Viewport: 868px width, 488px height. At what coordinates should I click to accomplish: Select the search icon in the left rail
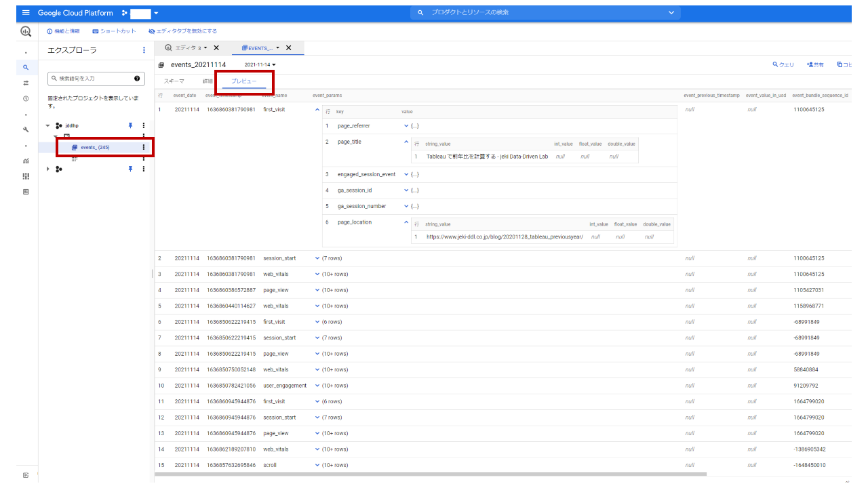[24, 68]
